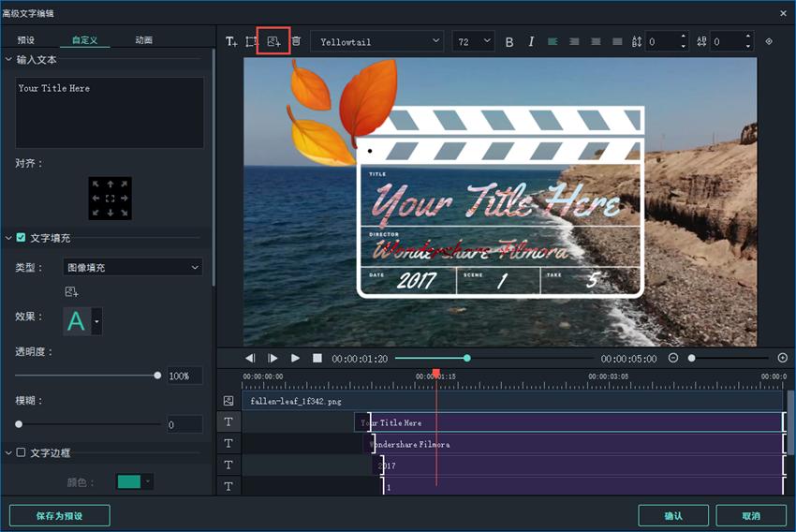Disable the 文字填充 checkbox

pos(21,238)
